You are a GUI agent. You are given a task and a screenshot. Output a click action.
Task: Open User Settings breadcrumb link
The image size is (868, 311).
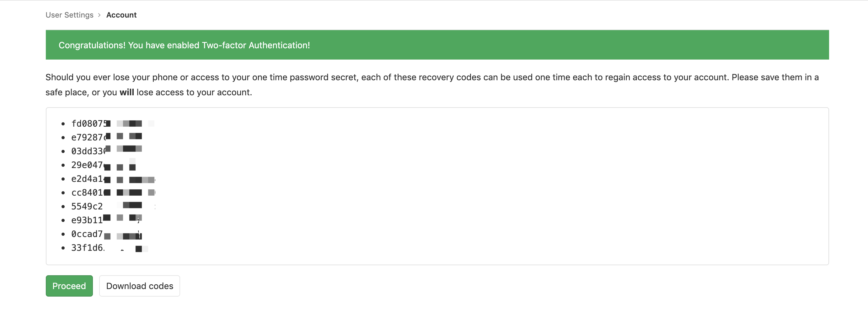click(x=69, y=15)
